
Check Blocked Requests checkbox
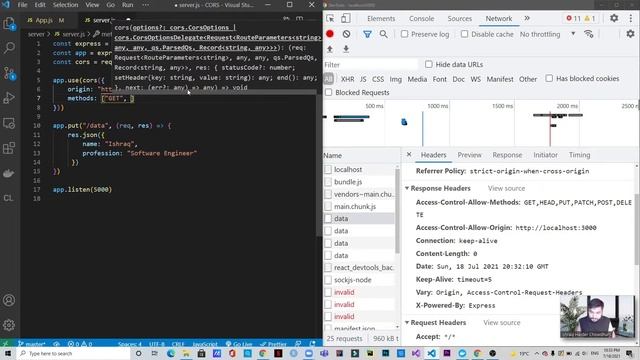click(x=329, y=93)
